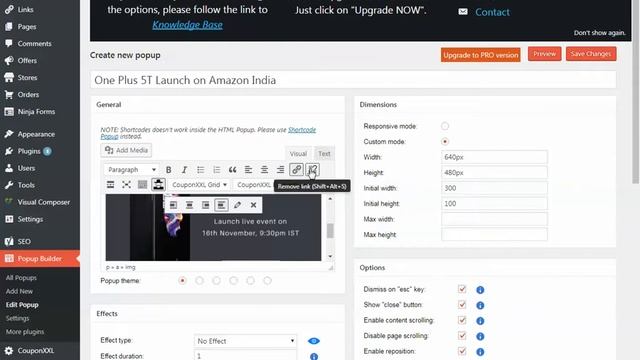The height and width of the screenshot is (360, 640).
Task: Open Popup Builder Settings submenu item
Action: tap(17, 318)
